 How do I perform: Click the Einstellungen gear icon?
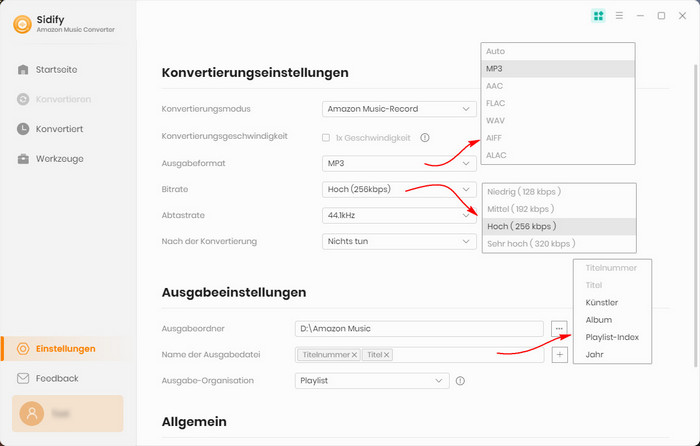(x=23, y=349)
